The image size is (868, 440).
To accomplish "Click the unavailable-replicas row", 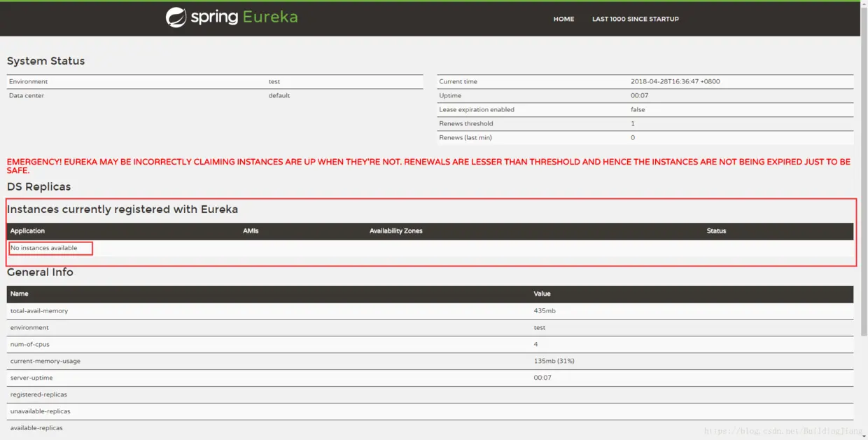I will click(x=430, y=411).
